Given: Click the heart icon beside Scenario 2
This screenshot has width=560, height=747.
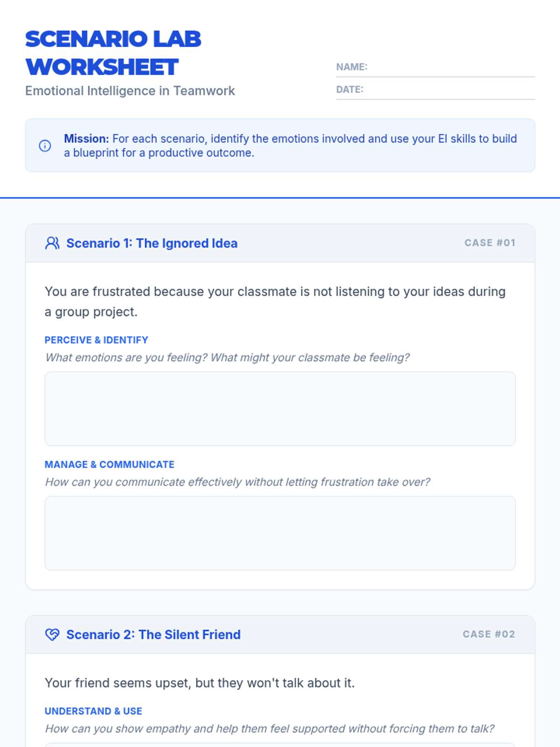Looking at the screenshot, I should point(52,634).
